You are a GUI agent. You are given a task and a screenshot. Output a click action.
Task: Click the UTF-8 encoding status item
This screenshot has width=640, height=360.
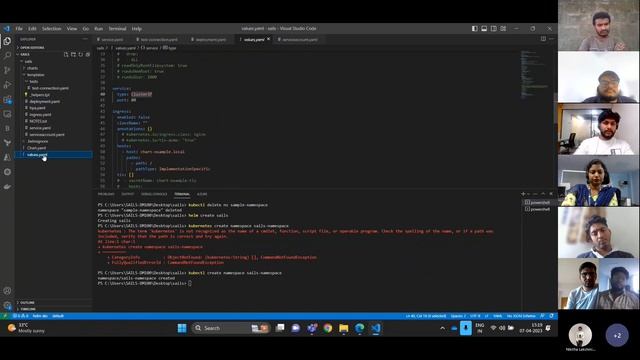(475, 316)
